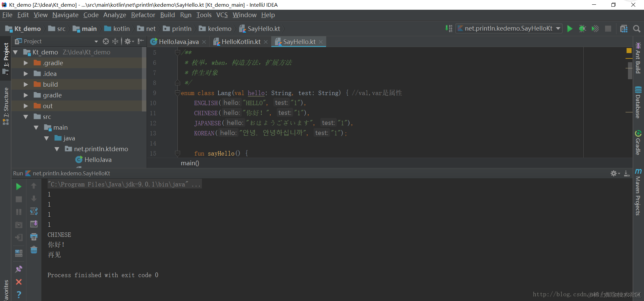Click the yellow inspection status indicator

pyautogui.click(x=629, y=50)
